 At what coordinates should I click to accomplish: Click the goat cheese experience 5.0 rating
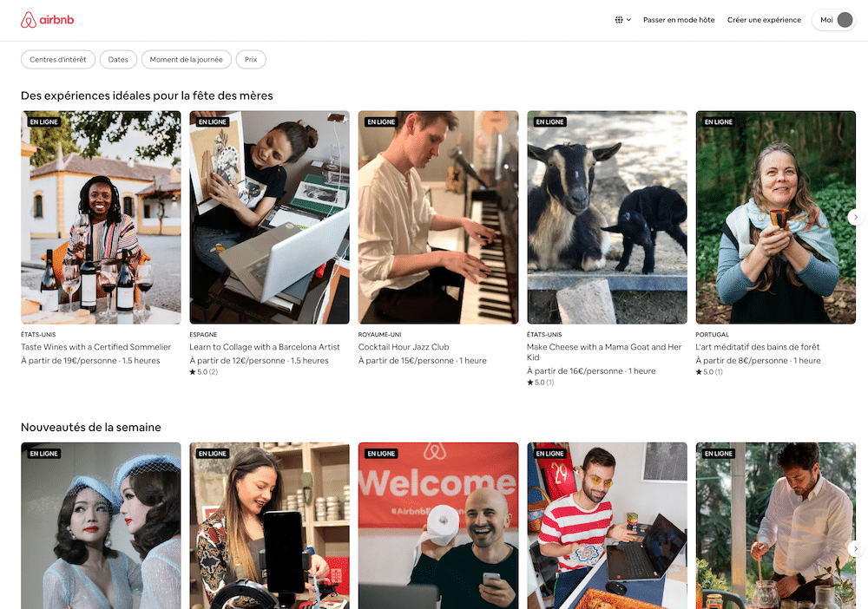click(x=540, y=383)
